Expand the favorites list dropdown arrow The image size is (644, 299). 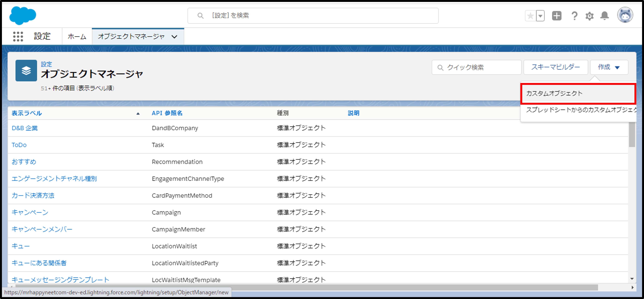coord(540,16)
